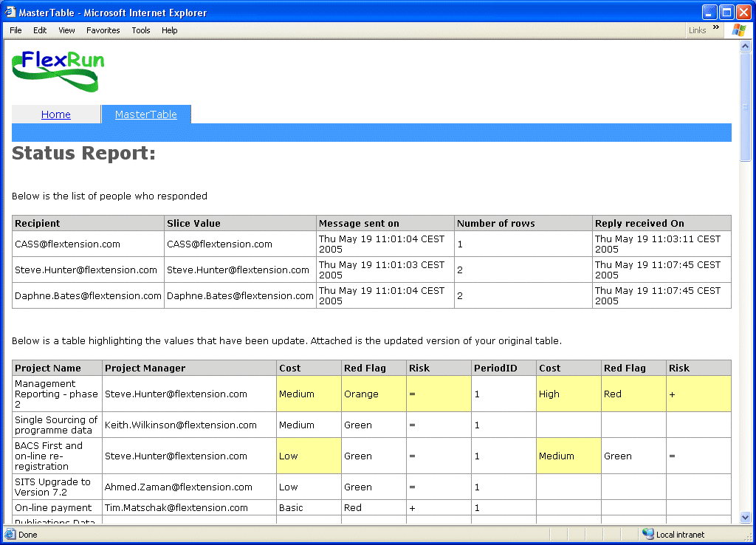The width and height of the screenshot is (756, 545).
Task: Open the Tools menu
Action: (141, 30)
